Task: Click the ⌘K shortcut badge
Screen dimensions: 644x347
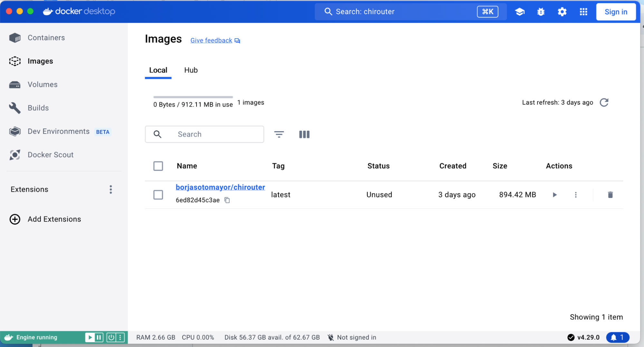Action: click(x=487, y=12)
